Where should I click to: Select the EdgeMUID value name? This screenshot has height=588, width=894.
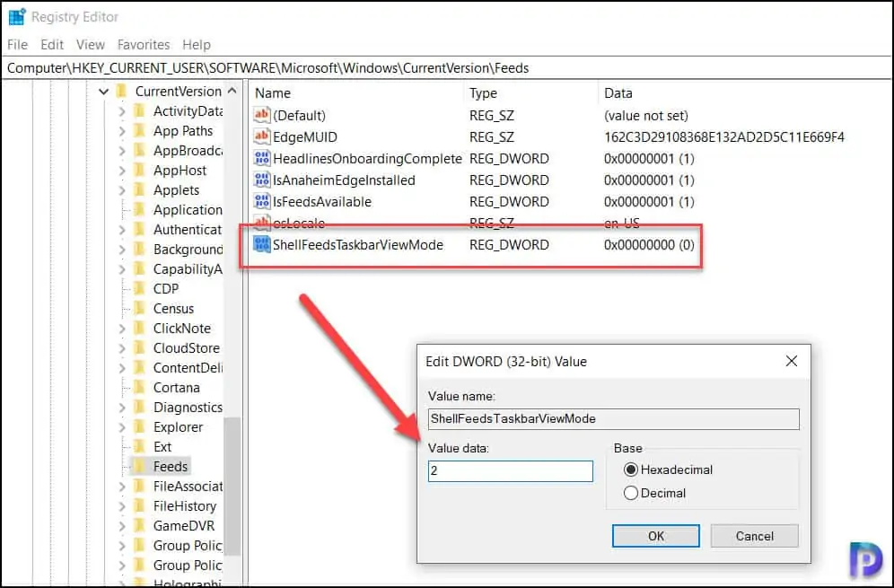[x=305, y=136]
